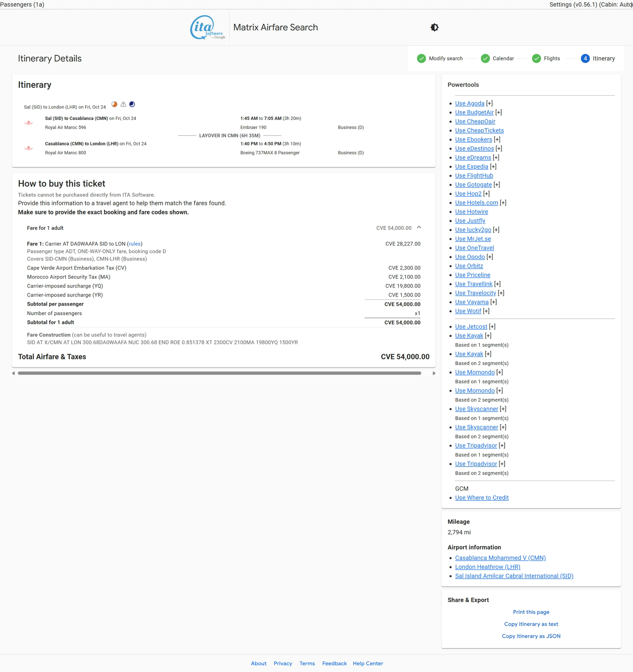Click the orange long-layover indicator icon
Screen dimensions: 633x672
[114, 105]
